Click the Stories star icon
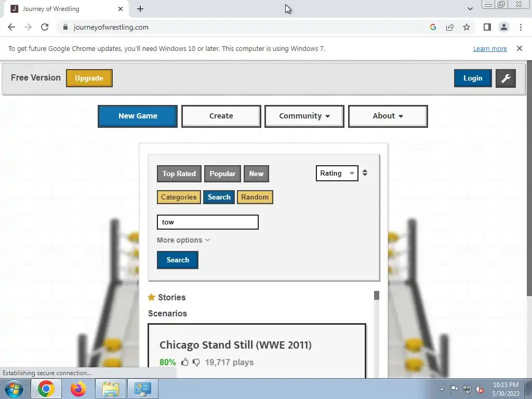This screenshot has width=532, height=399. (x=151, y=297)
